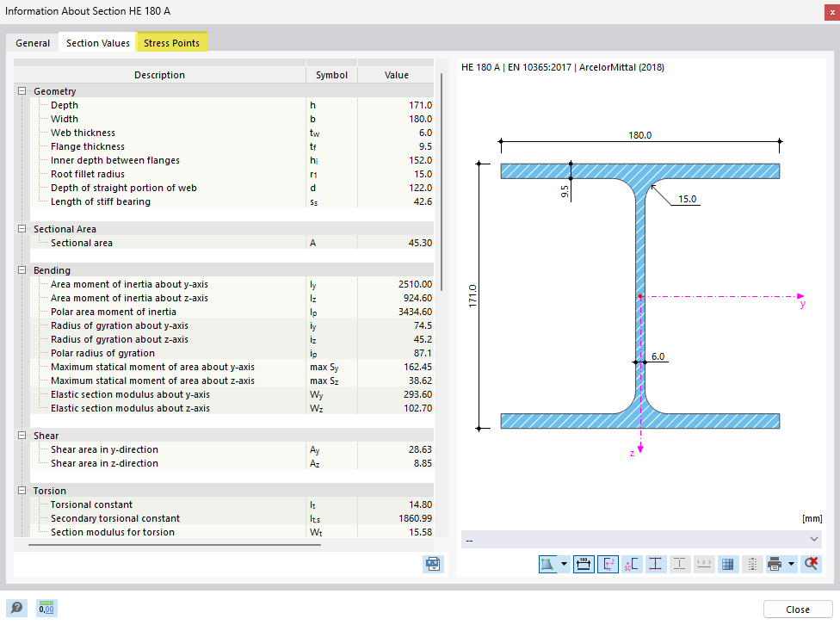Show stress points on the section

pos(656,564)
